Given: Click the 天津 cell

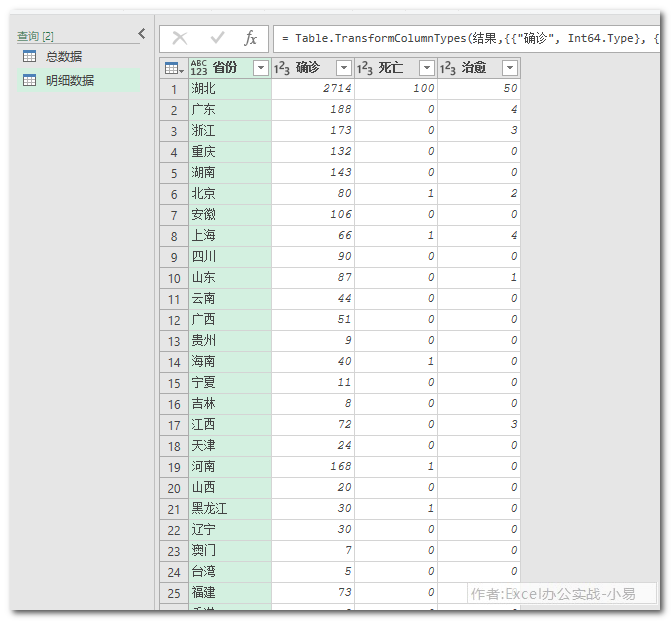Looking at the screenshot, I should point(230,445).
